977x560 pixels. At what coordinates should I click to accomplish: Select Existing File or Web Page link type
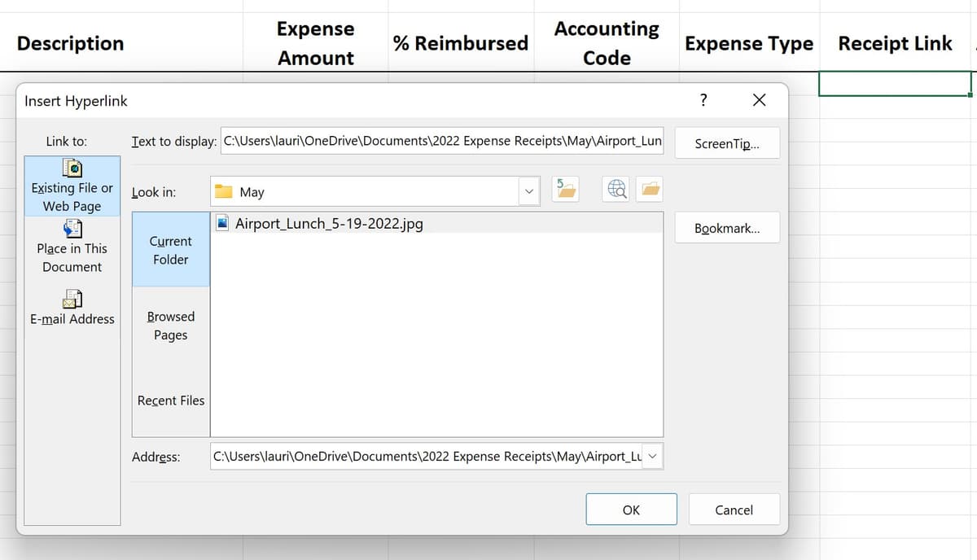click(72, 187)
